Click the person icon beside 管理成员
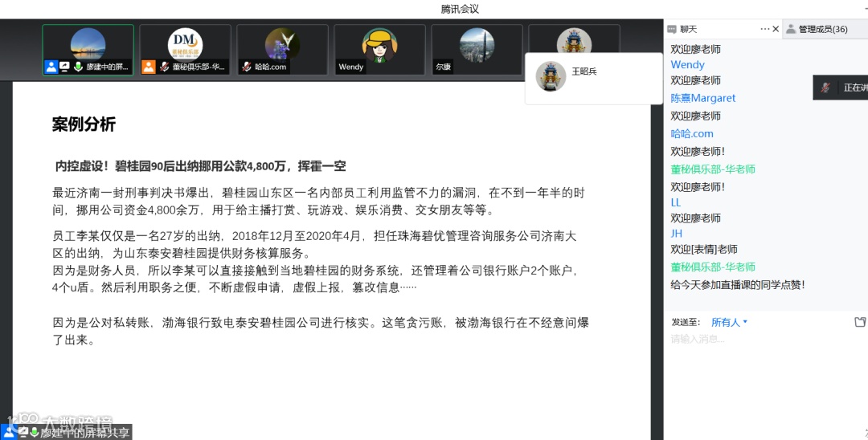868x440 pixels. [x=791, y=29]
